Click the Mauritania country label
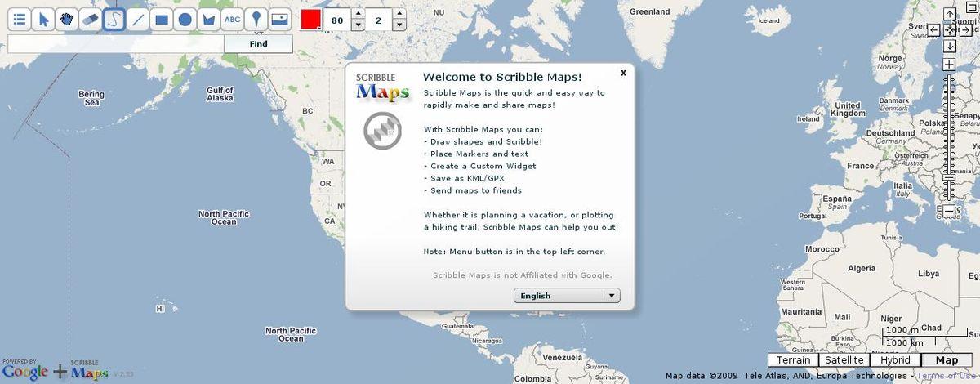 801,312
